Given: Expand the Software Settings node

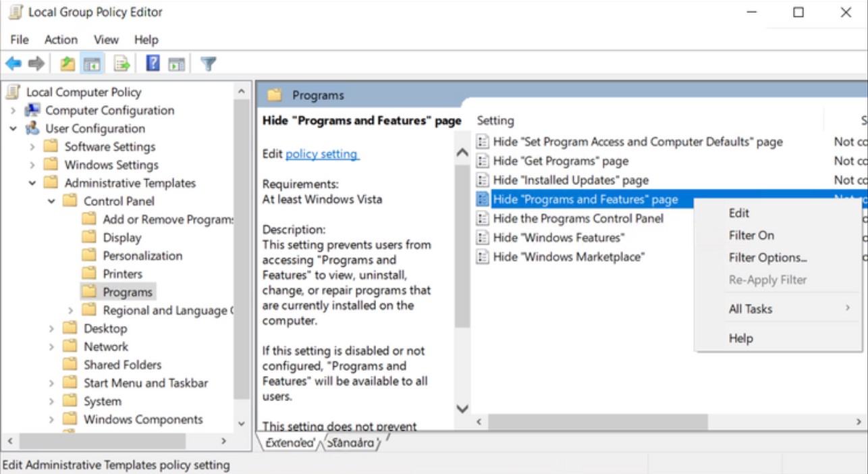Looking at the screenshot, I should (32, 147).
